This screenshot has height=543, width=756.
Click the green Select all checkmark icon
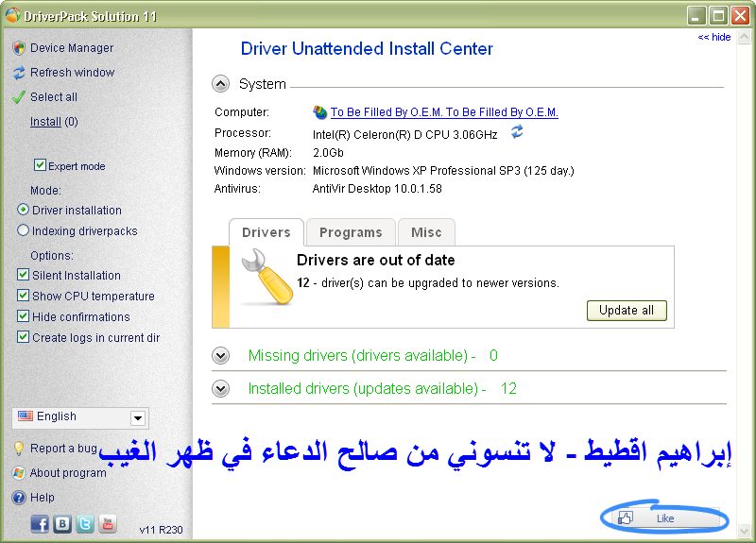[x=19, y=97]
